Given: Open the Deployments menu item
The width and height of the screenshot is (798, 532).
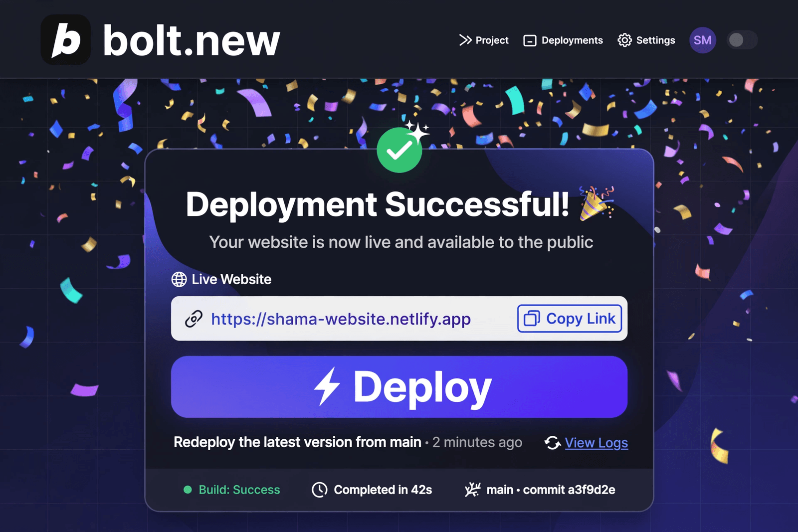Looking at the screenshot, I should pos(563,40).
